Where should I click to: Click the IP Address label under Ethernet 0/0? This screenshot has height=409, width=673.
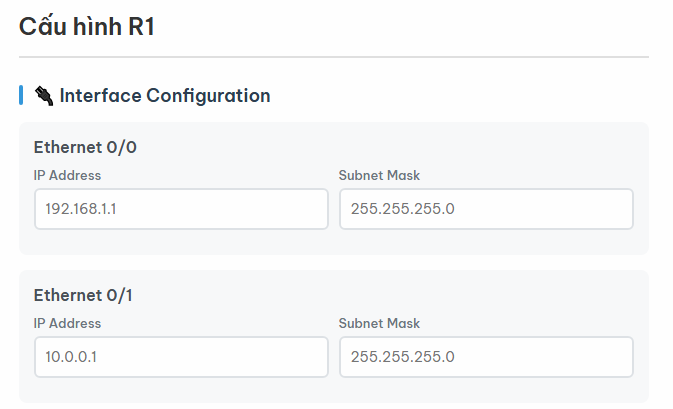[67, 176]
